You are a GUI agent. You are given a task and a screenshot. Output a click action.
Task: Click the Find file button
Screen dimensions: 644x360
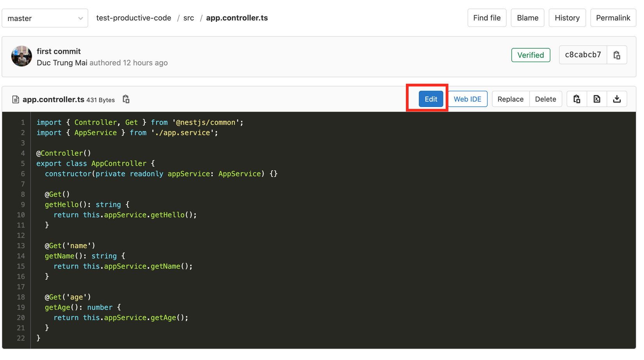click(x=487, y=18)
